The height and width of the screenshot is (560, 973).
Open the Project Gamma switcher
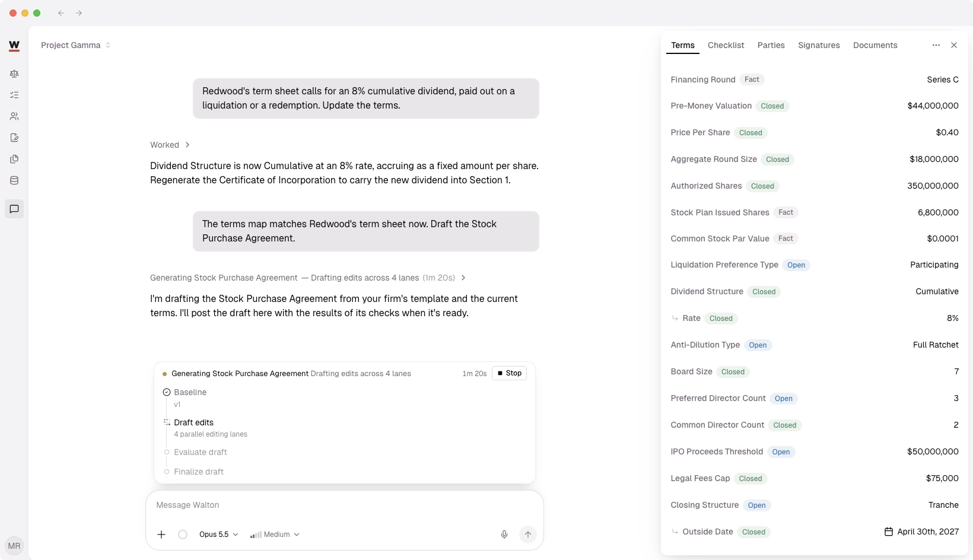(75, 45)
